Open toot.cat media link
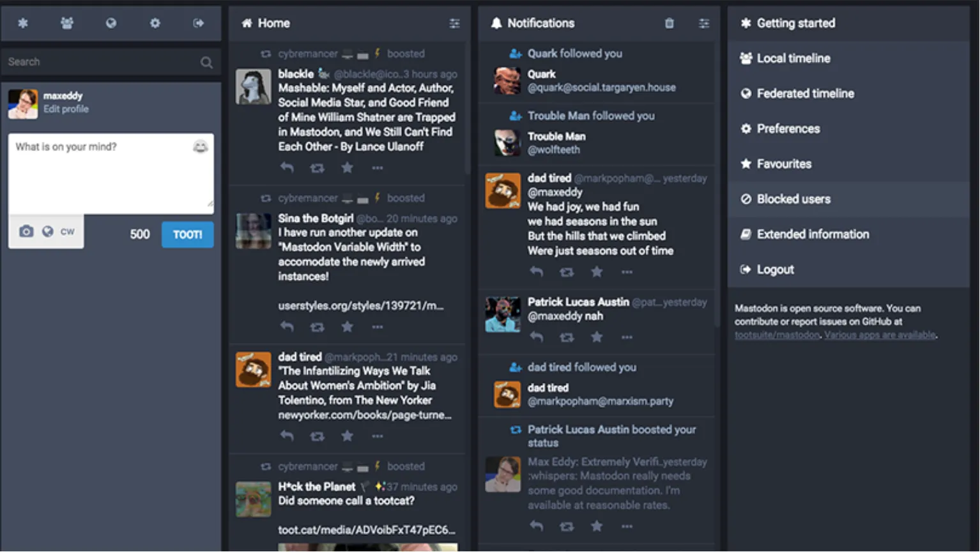The width and height of the screenshot is (980, 552). coord(367,530)
